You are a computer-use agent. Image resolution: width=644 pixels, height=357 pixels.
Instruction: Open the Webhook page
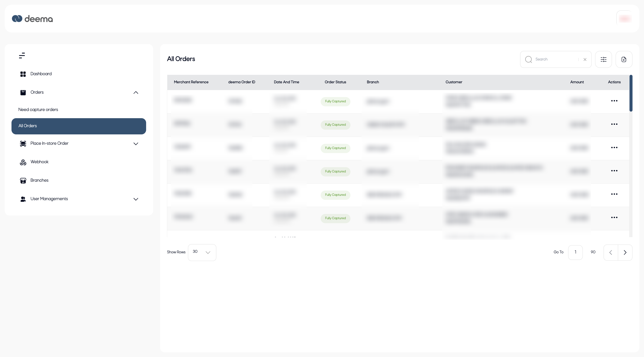[40, 162]
